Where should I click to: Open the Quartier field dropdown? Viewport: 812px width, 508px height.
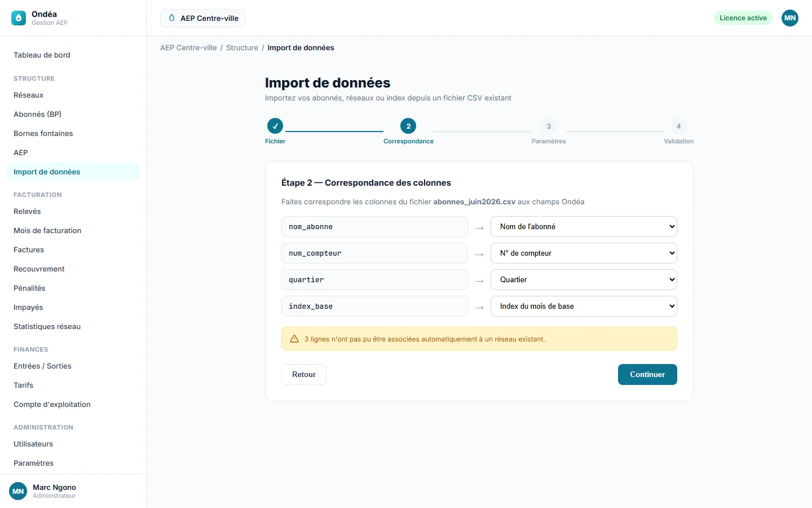584,279
